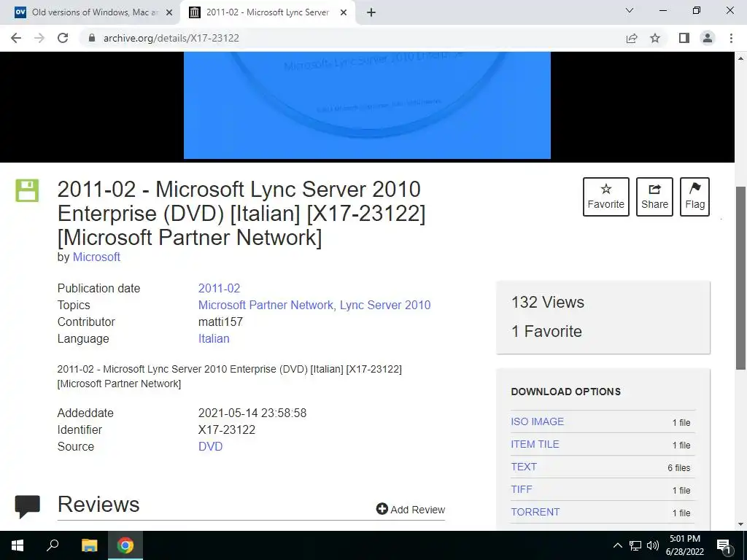
Task: Click the 'DOWNLOAD OPTIONS' heading
Action: 566,392
